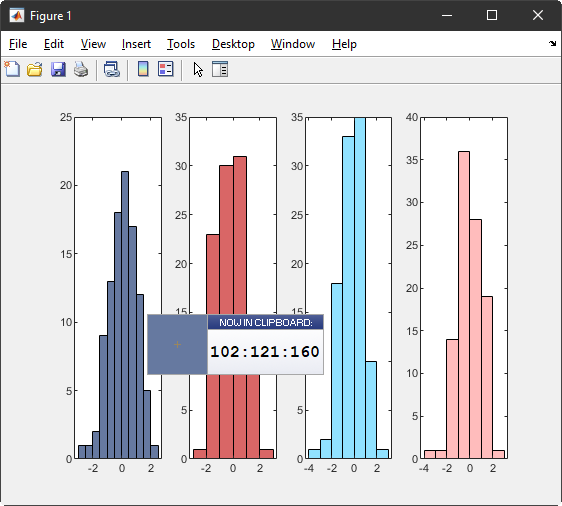Click the Insert Colorbar icon
The width and height of the screenshot is (562, 506).
[143, 69]
